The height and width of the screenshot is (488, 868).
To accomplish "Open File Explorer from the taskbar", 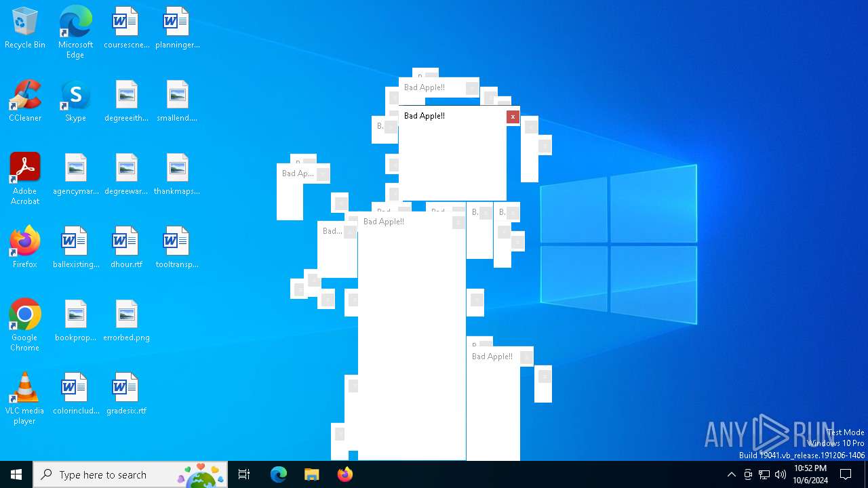I will pos(311,474).
